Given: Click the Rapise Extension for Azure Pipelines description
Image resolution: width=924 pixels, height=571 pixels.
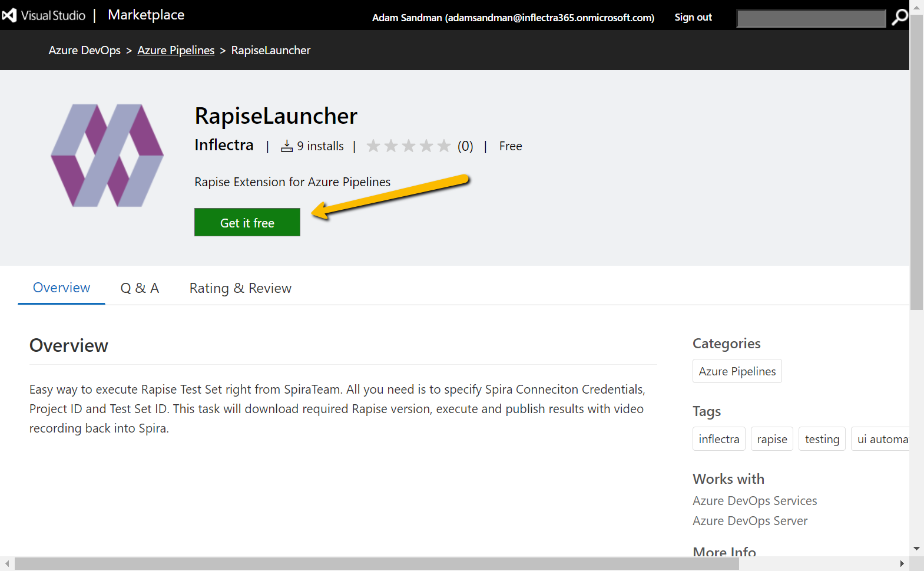Looking at the screenshot, I should coord(293,182).
